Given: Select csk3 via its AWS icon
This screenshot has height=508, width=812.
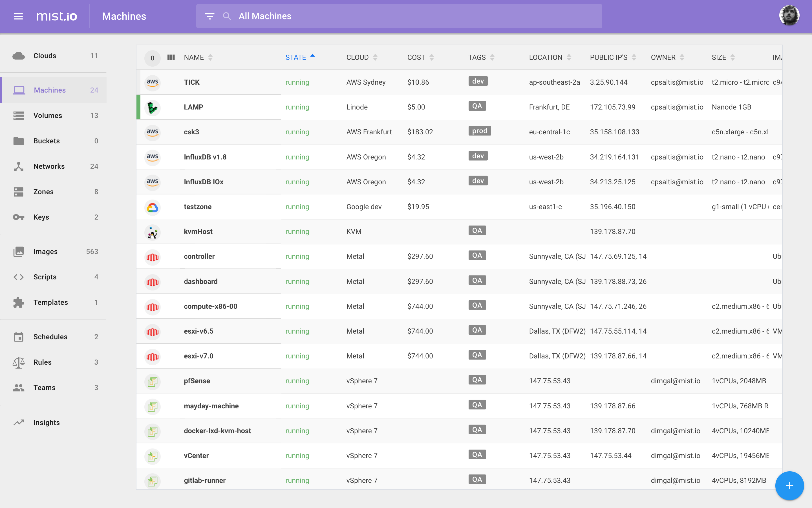Looking at the screenshot, I should (x=152, y=132).
